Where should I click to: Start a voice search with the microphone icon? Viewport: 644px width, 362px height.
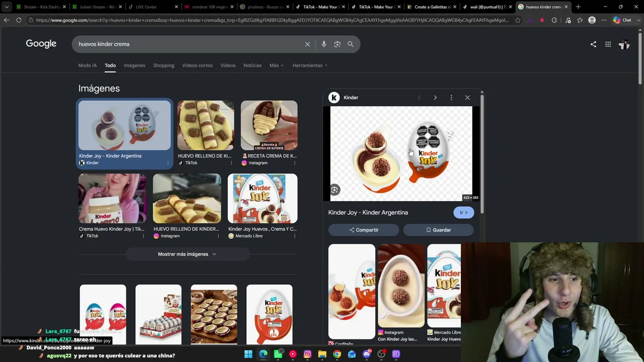pos(324,44)
